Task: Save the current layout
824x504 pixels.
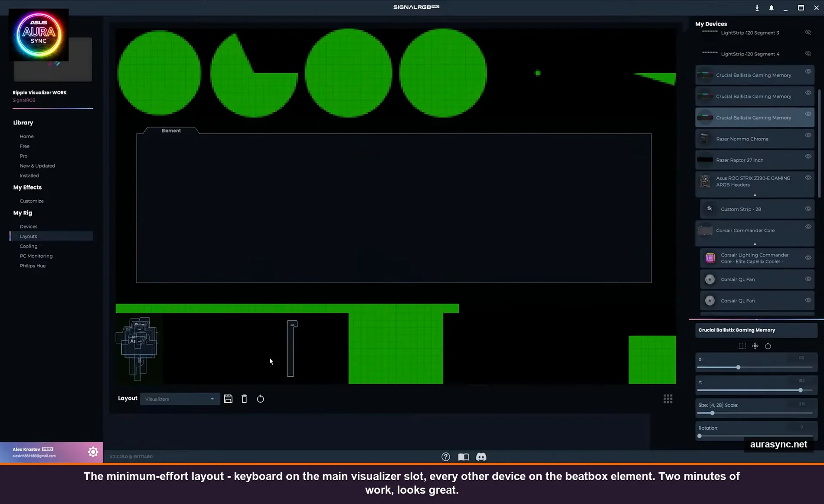Action: coord(228,398)
